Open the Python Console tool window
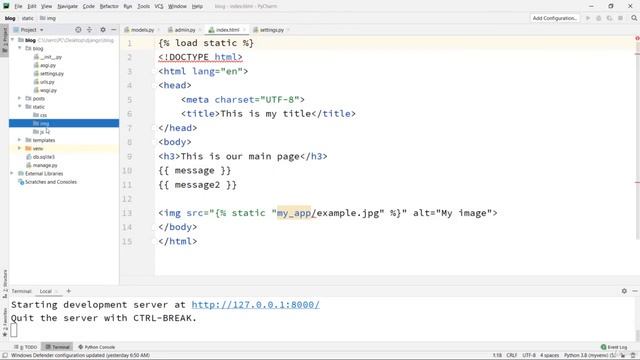The width and height of the screenshot is (640, 360). 96,347
